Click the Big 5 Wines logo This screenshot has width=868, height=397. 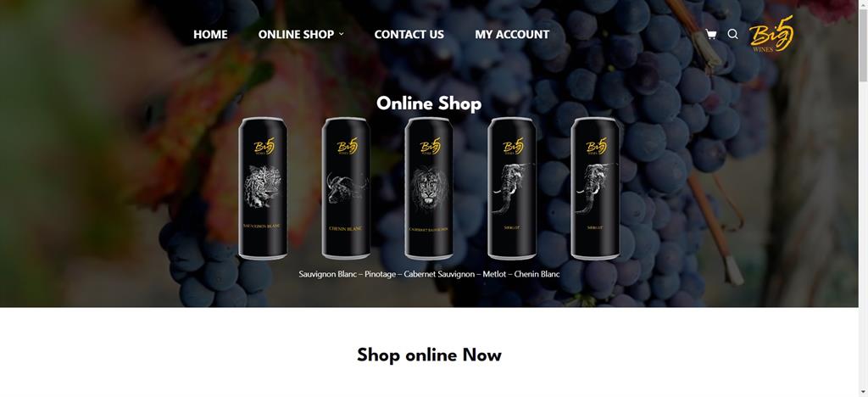tap(771, 34)
